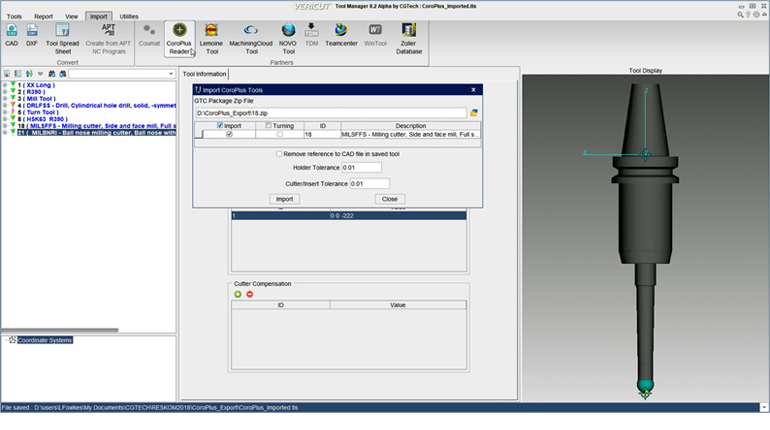Click the tree list view icon
770x430 pixels.
(x=18, y=74)
